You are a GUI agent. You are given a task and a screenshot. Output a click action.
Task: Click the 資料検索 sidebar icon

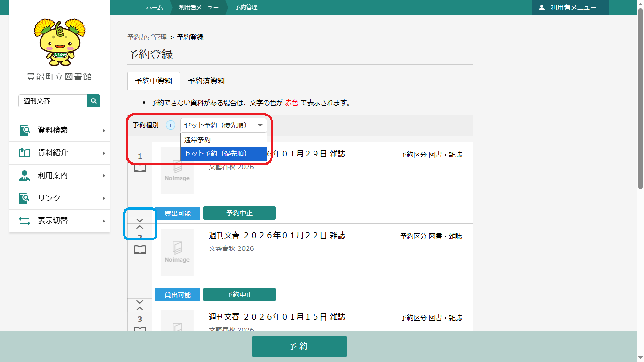click(x=24, y=130)
